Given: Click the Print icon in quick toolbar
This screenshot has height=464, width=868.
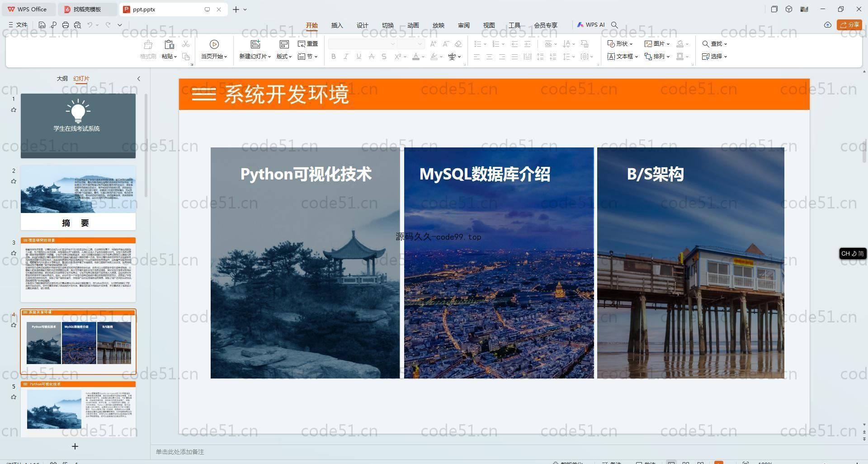Looking at the screenshot, I should pyautogui.click(x=66, y=25).
